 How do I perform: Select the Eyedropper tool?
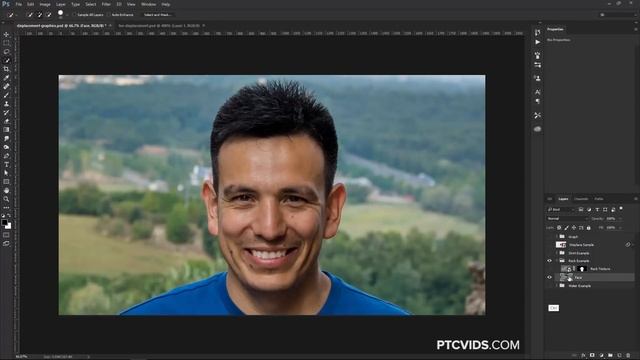(x=6, y=78)
